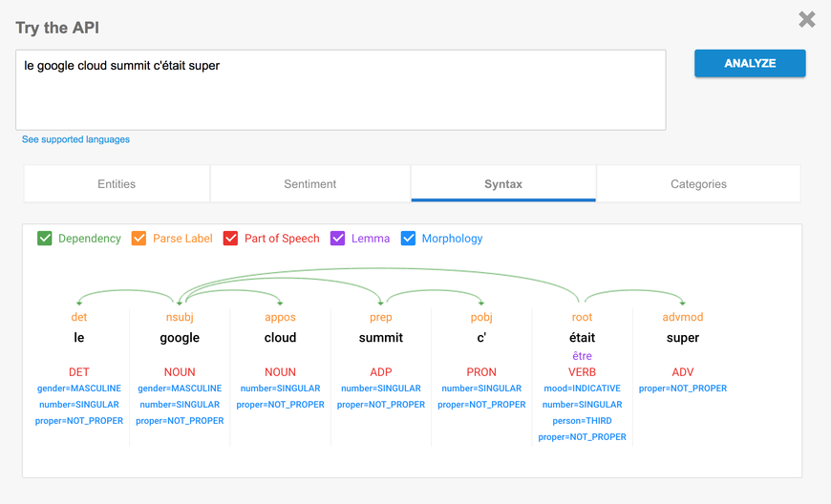Toggle the Lemma checkbox
The height and width of the screenshot is (504, 831).
point(337,239)
